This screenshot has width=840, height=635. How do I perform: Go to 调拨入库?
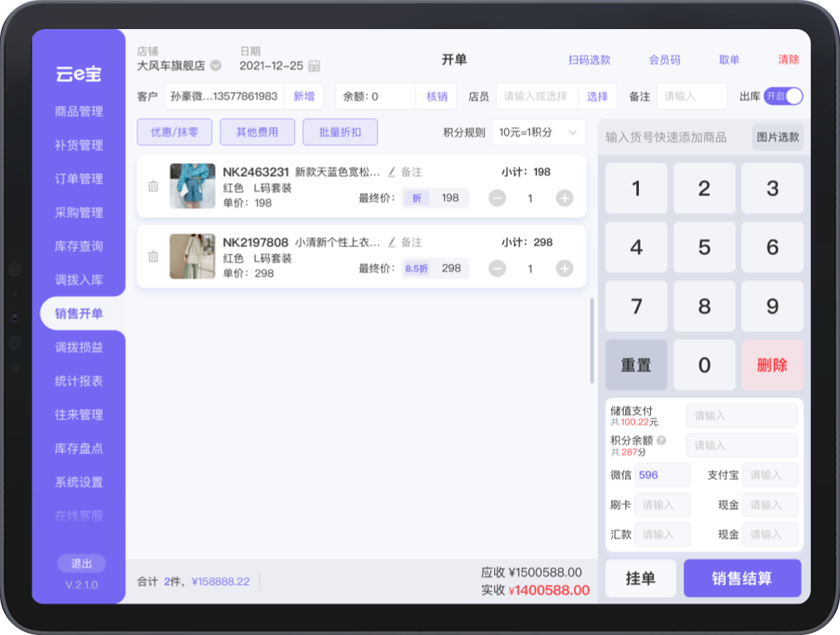point(79,280)
